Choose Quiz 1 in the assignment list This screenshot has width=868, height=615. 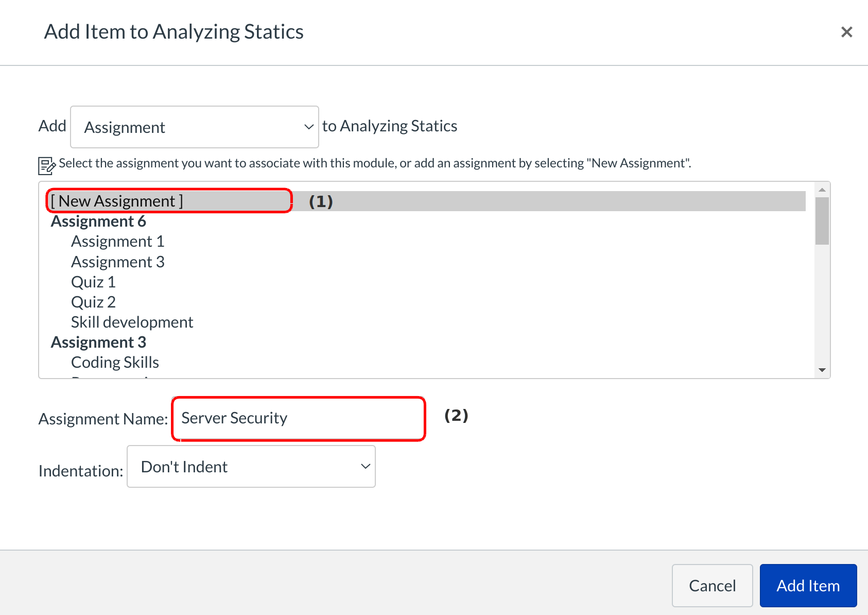[93, 282]
